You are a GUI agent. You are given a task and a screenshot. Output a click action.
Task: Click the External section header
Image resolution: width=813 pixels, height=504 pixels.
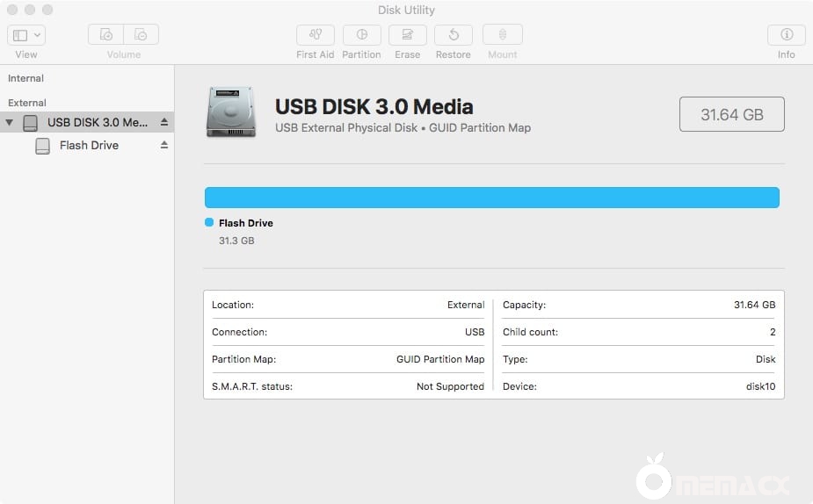point(27,103)
